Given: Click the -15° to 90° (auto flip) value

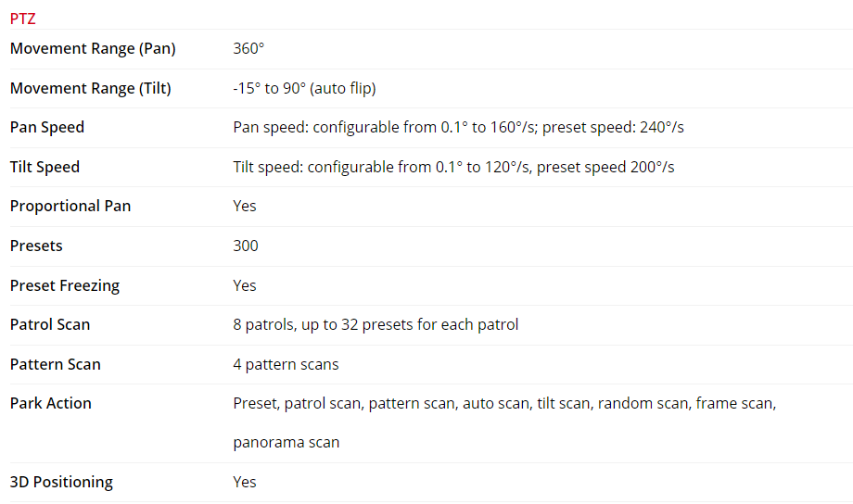Looking at the screenshot, I should click(304, 89).
